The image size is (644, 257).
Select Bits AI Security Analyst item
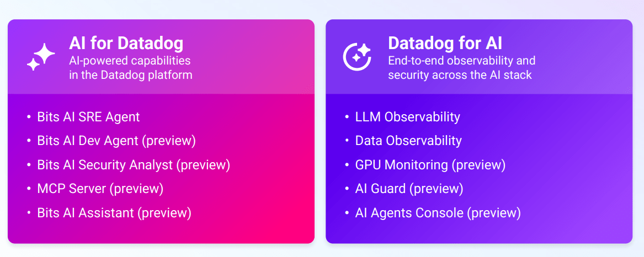[x=134, y=164]
